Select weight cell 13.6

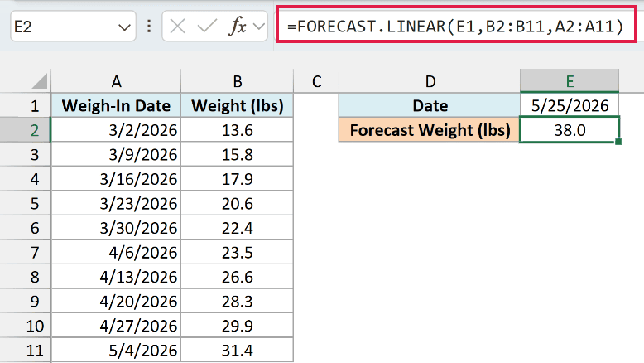(237, 130)
